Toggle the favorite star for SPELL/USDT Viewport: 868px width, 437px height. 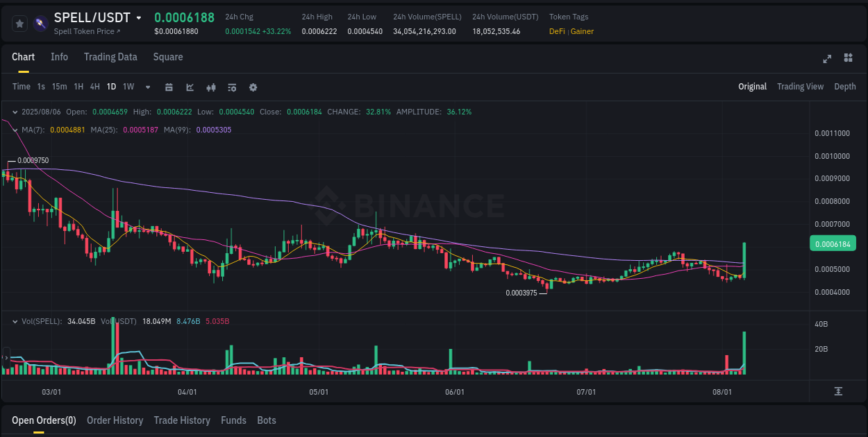19,23
